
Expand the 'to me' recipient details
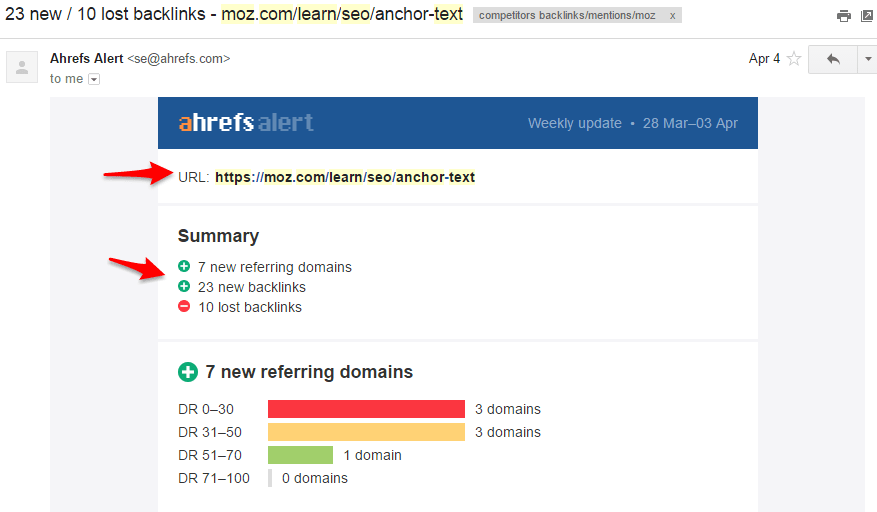tap(95, 79)
